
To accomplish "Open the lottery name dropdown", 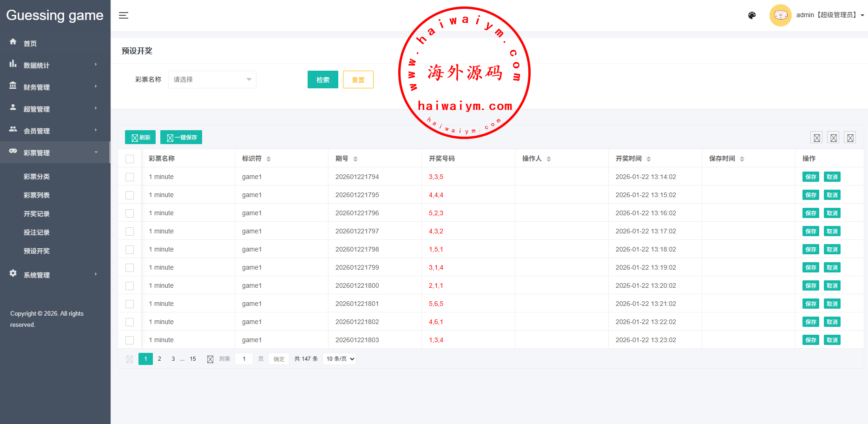I will [212, 79].
